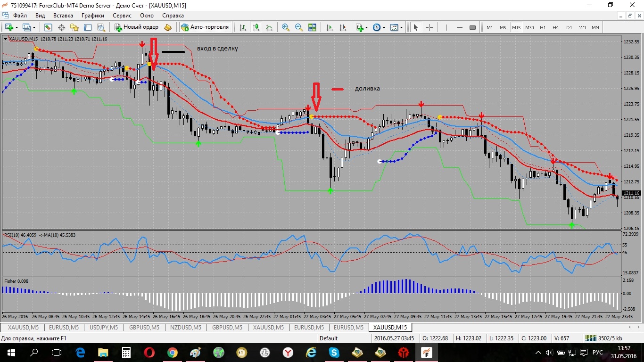
Task: Zoom in on the chart
Action: 286,27
